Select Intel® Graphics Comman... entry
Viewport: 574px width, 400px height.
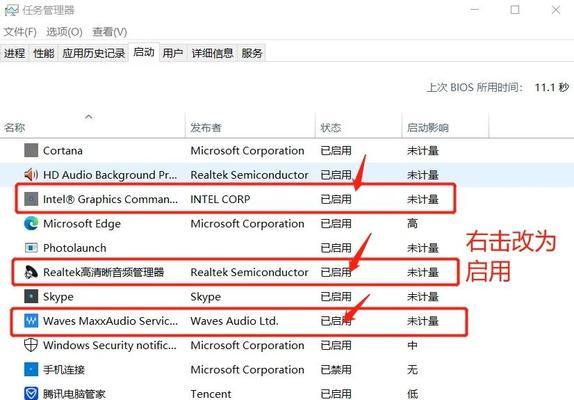[x=110, y=199]
